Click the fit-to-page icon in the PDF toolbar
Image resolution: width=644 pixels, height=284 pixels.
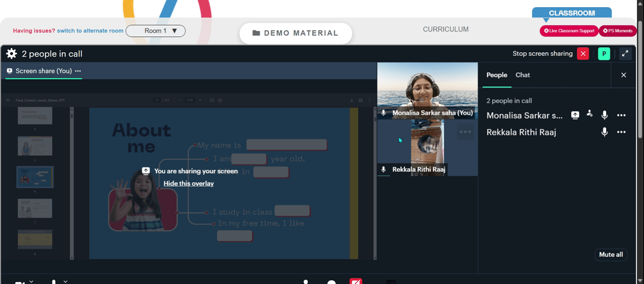click(x=212, y=100)
